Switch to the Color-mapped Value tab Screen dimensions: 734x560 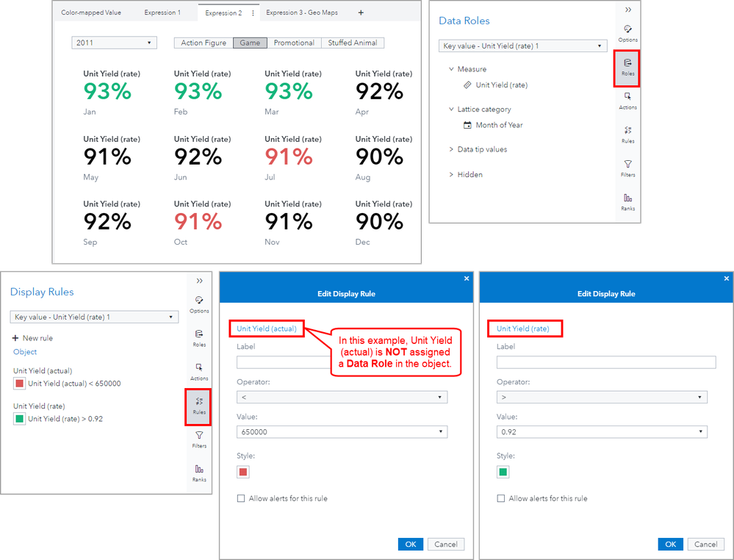point(91,12)
